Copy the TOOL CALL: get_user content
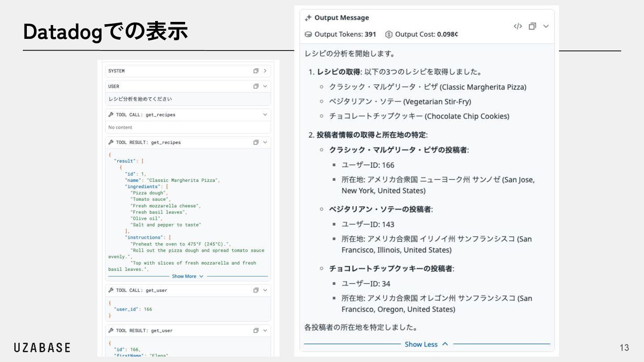The image size is (644, 362). click(x=256, y=290)
